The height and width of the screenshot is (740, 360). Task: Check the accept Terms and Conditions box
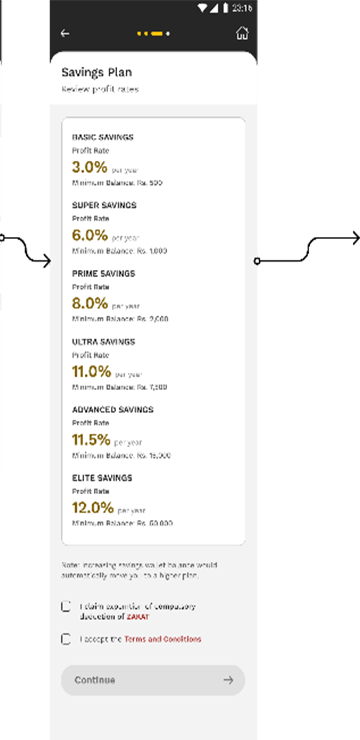(x=66, y=639)
